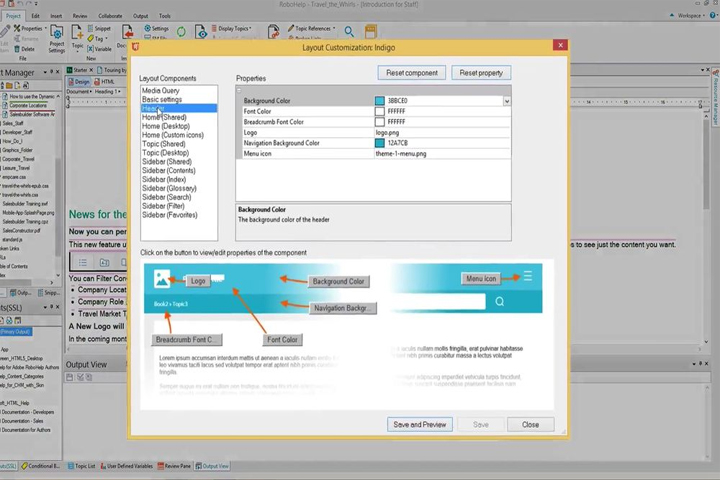The image size is (720, 480).
Task: Click the logo image placeholder in the preview
Action: (x=162, y=278)
